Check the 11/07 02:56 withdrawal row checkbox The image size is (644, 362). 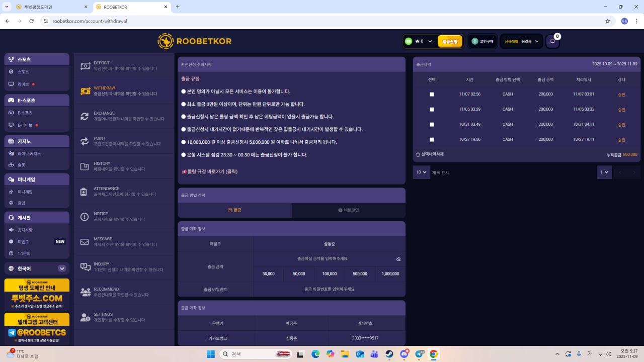(432, 95)
